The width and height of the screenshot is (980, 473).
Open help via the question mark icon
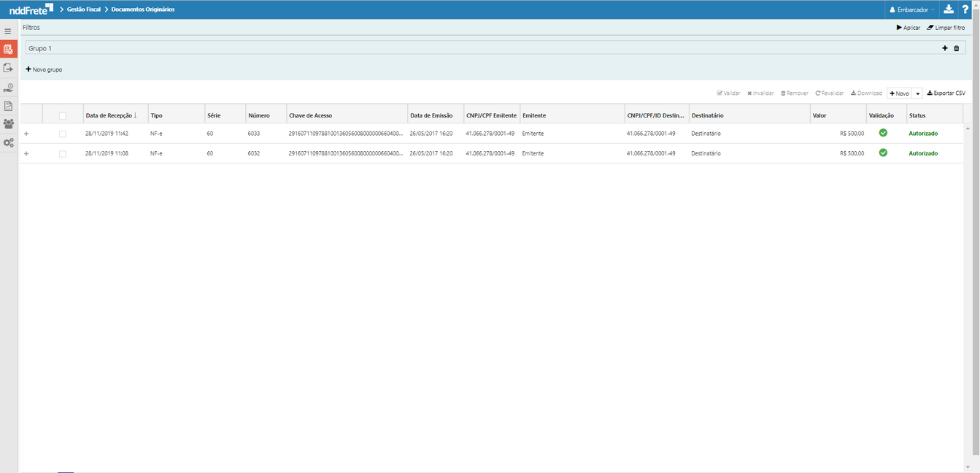point(965,9)
